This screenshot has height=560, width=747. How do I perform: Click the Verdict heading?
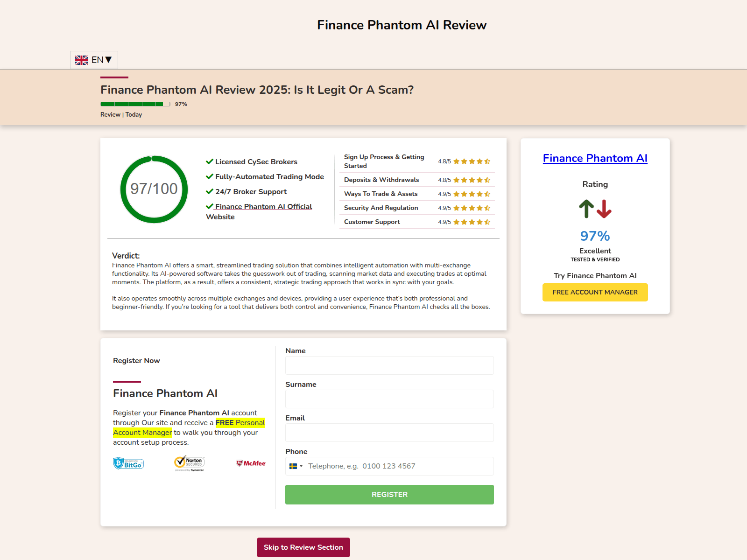click(x=126, y=256)
